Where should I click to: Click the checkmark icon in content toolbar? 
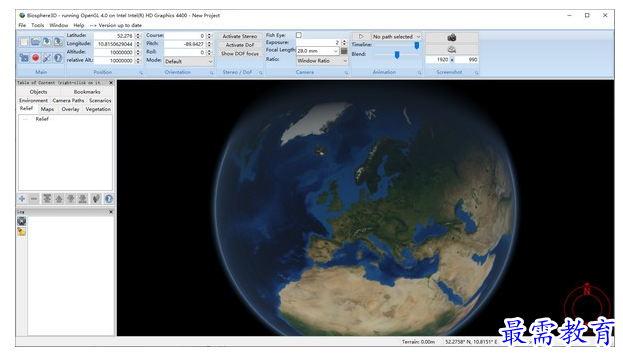(96, 198)
